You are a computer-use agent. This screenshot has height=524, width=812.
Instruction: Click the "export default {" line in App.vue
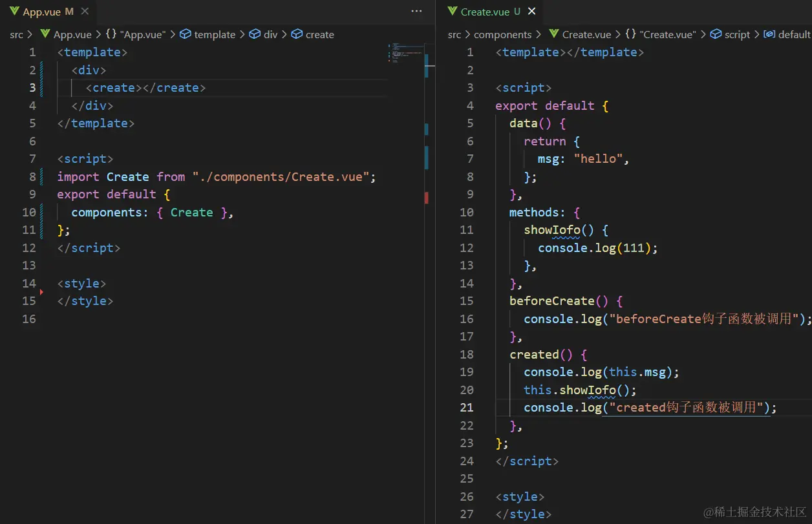click(113, 194)
